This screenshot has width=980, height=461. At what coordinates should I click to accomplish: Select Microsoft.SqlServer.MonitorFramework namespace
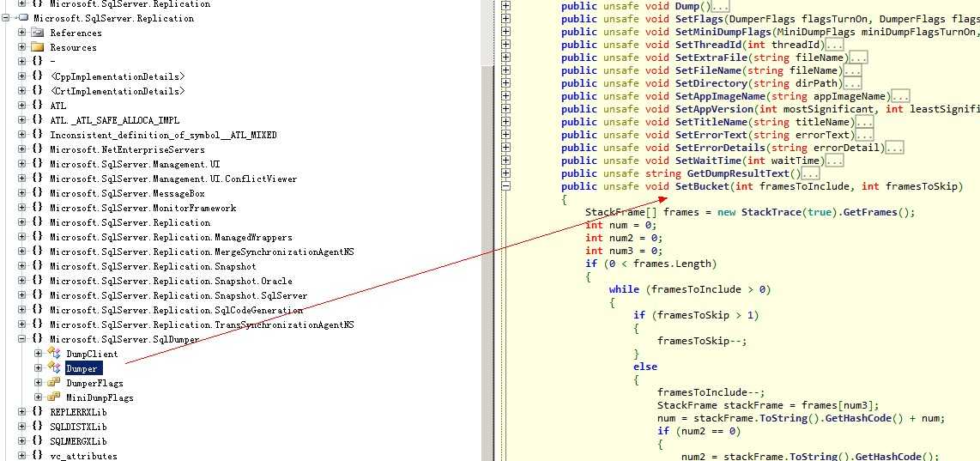pos(143,208)
